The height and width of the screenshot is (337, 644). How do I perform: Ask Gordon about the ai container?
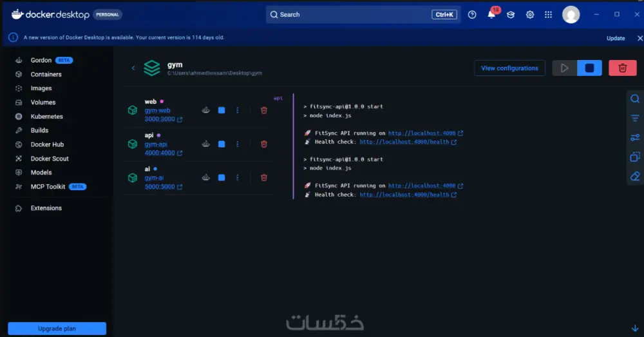point(206,178)
